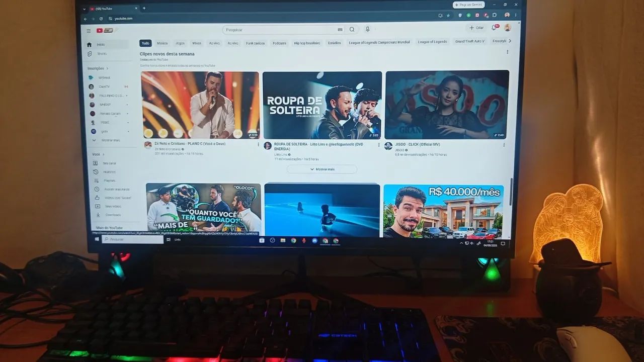Open Chrome three-dot menu

click(x=515, y=15)
